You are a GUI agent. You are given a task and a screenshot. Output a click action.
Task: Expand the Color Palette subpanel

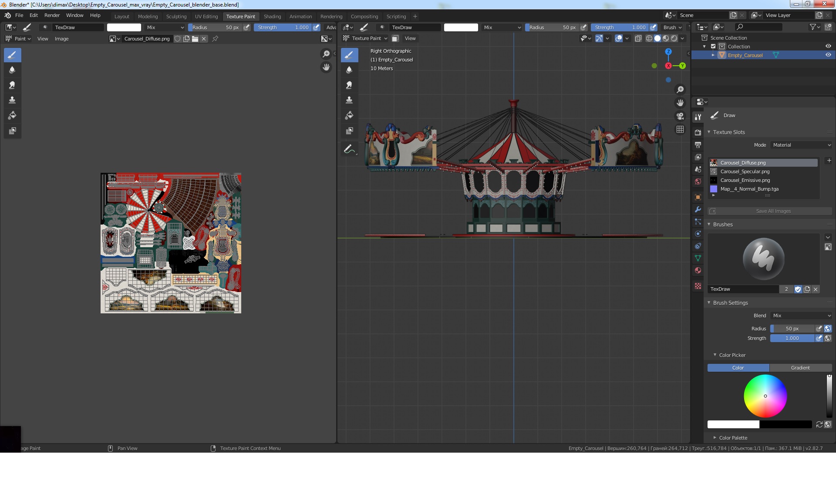pos(715,438)
